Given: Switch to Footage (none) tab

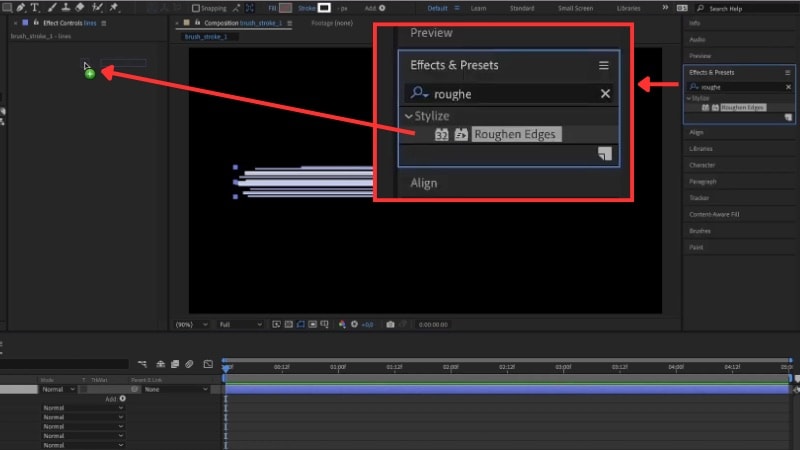Looking at the screenshot, I should 332,23.
